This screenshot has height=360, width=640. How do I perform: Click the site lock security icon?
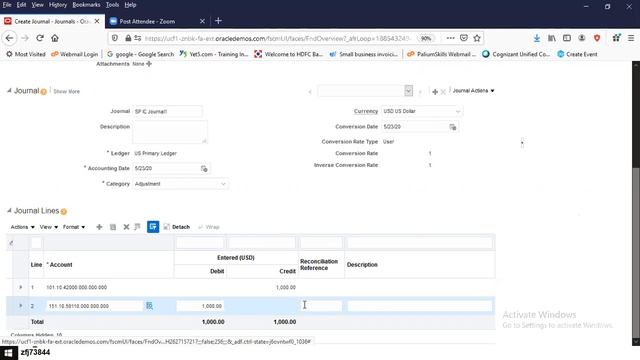[128, 38]
